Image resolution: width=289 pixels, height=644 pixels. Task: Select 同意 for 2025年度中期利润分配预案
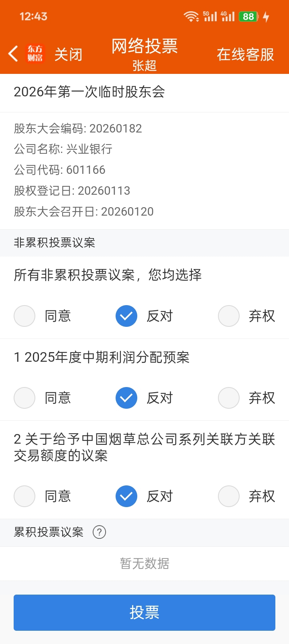[x=24, y=398]
